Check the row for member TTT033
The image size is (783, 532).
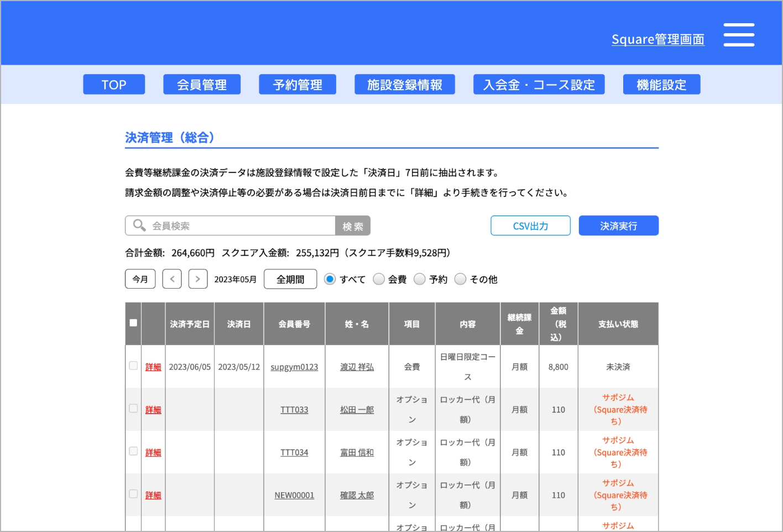click(133, 409)
